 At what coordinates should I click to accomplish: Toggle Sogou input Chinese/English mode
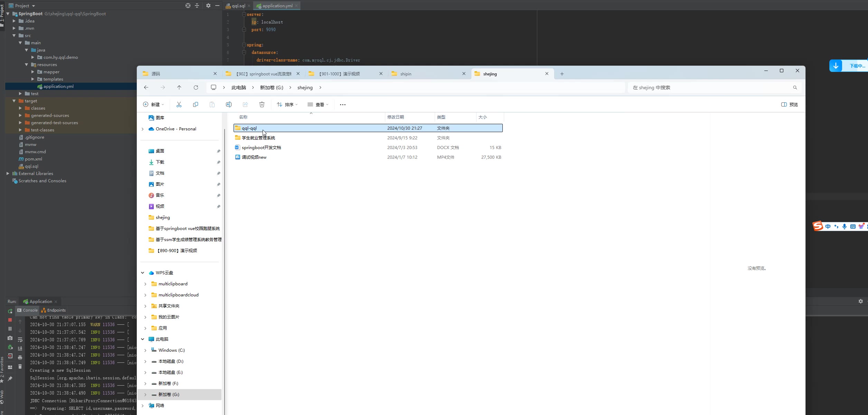click(x=828, y=227)
